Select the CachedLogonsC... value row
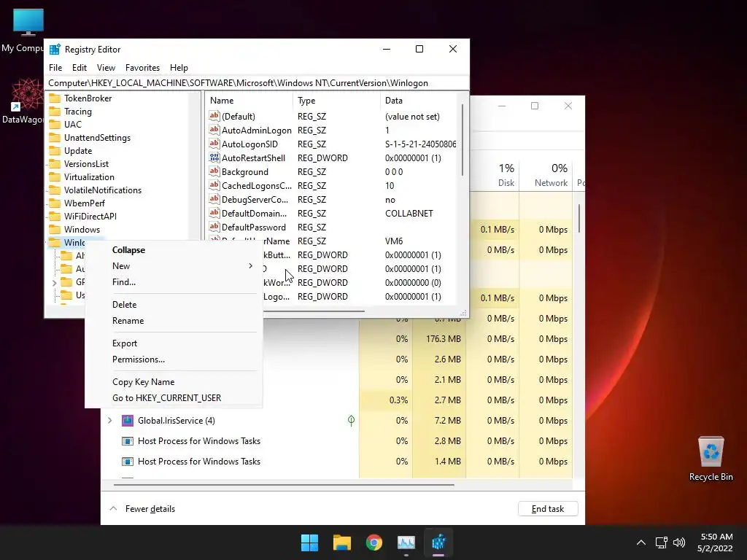This screenshot has height=560, width=747. (x=332, y=186)
